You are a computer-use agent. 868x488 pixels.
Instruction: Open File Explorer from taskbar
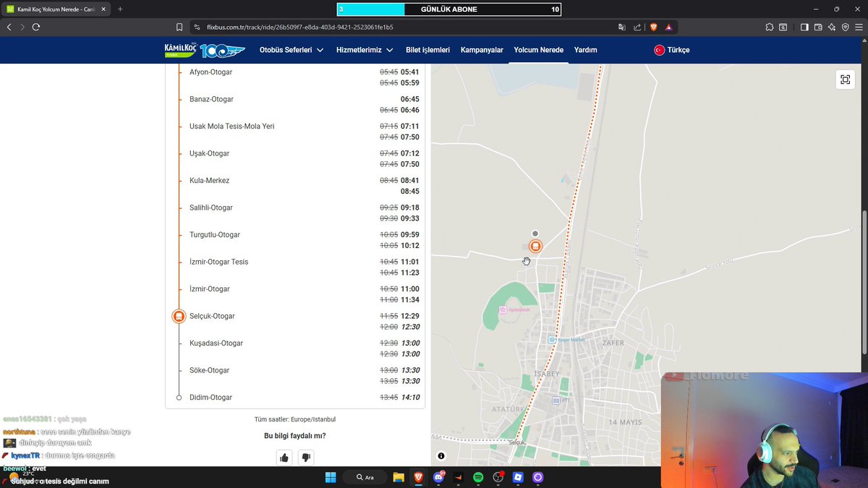(399, 477)
